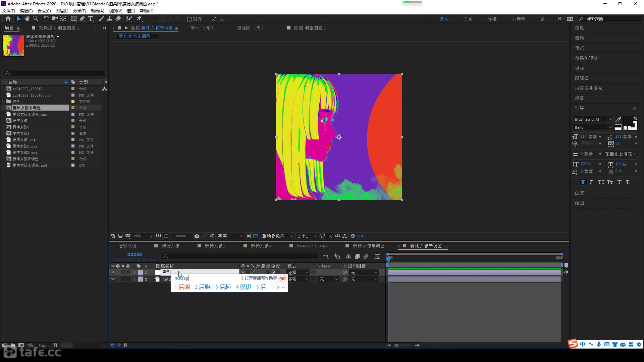Toggle the lock switch on 合成 赛比女孩未调色 viewer tab
This screenshot has height=362, width=644.
tap(126, 28)
